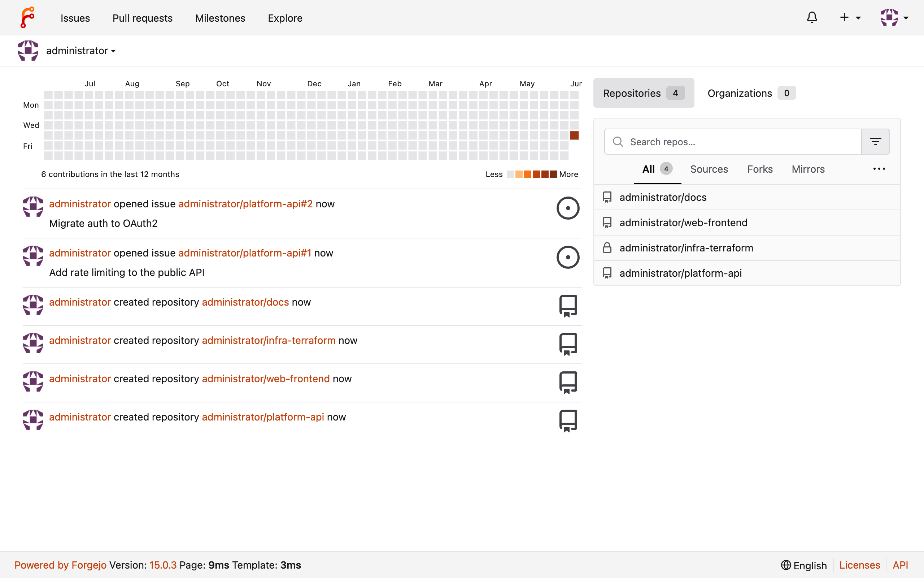Open administrator/platform-api link in created repository entry
This screenshot has width=924, height=578.
263,417
